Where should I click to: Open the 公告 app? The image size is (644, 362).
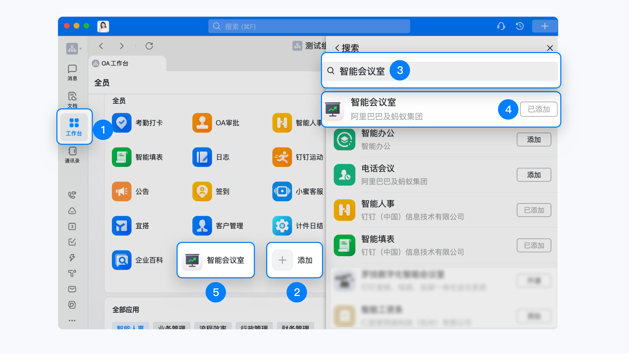pos(130,191)
